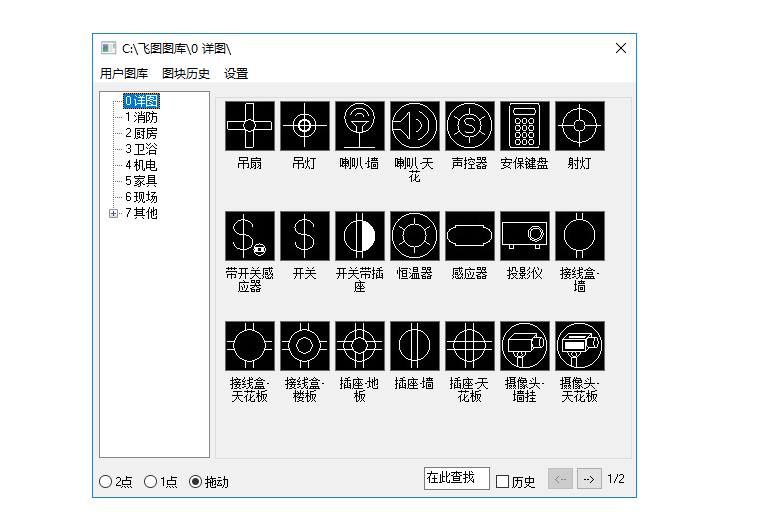Open the 6现场 site category
Screen dimensions: 780x532
click(141, 197)
